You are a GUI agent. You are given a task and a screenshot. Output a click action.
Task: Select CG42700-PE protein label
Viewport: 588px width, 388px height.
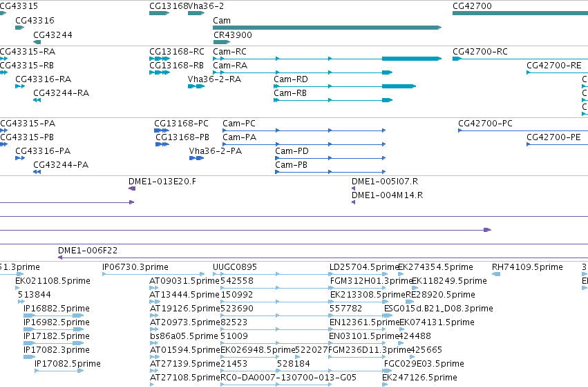(553, 137)
